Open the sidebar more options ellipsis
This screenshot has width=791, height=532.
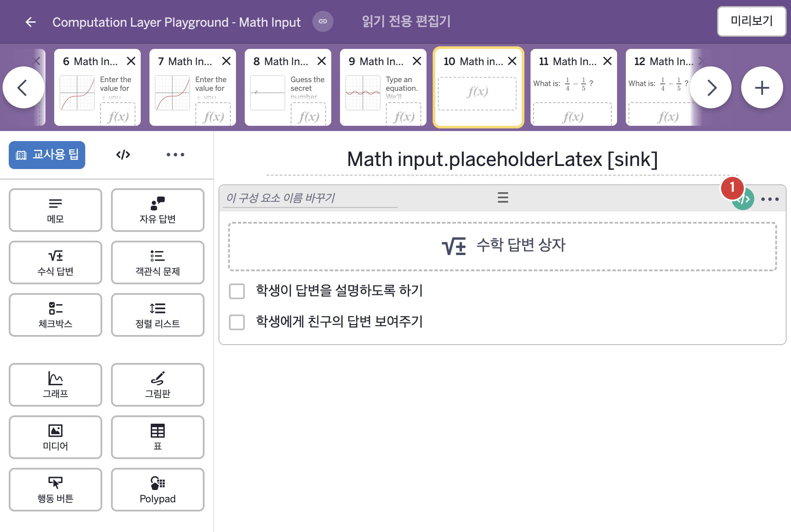click(x=175, y=155)
